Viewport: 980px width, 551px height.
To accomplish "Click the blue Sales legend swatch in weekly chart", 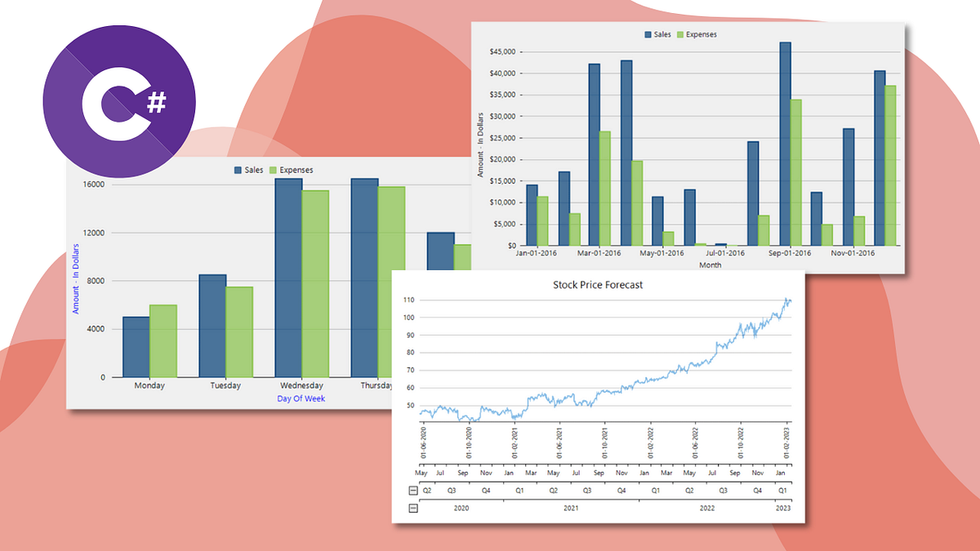I will (238, 170).
